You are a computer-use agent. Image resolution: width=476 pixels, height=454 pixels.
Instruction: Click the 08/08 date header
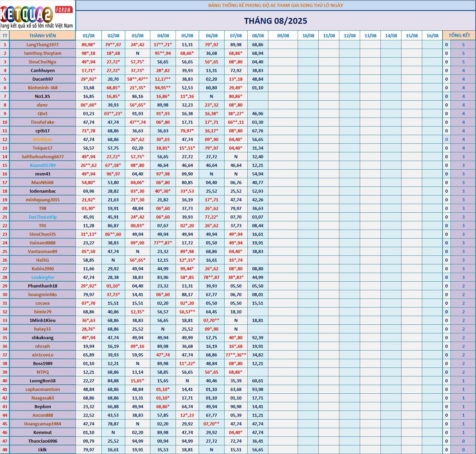(258, 36)
